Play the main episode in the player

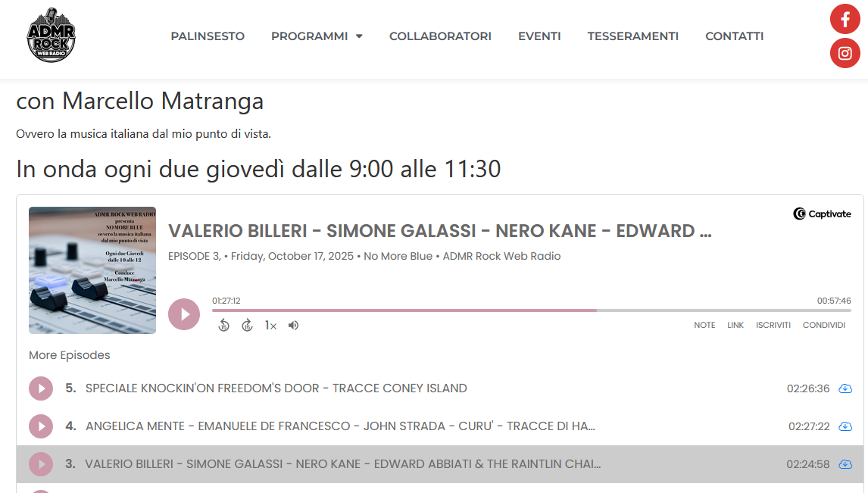[184, 314]
